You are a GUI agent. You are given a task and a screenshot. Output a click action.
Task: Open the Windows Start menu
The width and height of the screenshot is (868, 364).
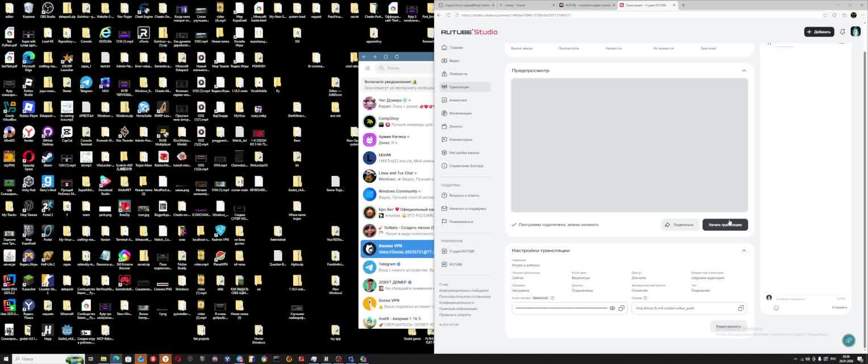click(6, 359)
